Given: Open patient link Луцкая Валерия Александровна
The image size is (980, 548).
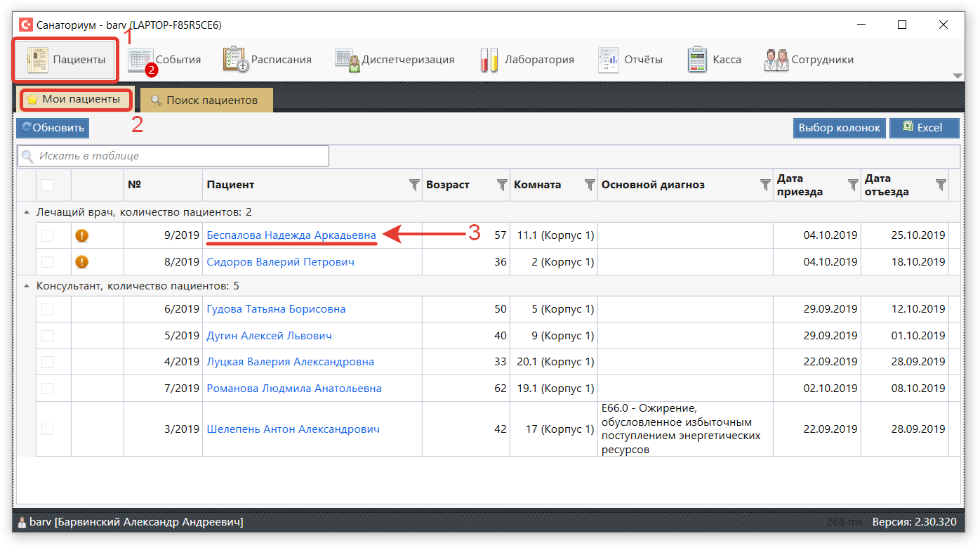Looking at the screenshot, I should (290, 362).
